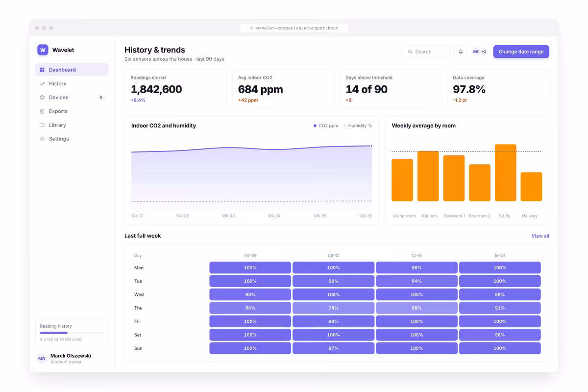
Task: Open the Devices section
Action: tap(72, 98)
